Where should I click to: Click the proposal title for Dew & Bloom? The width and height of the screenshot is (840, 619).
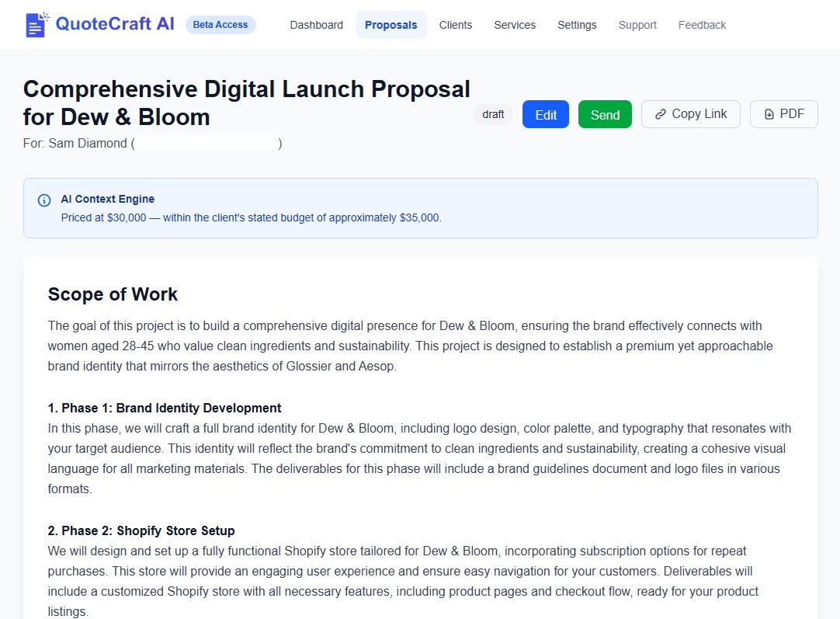pyautogui.click(x=246, y=103)
